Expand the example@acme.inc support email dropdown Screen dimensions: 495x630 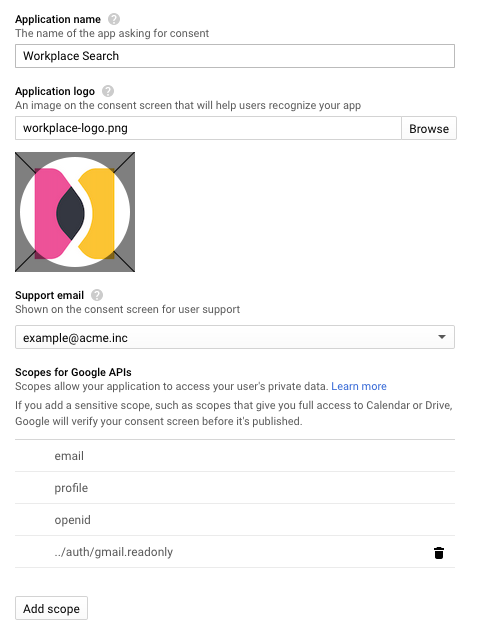tap(235, 337)
